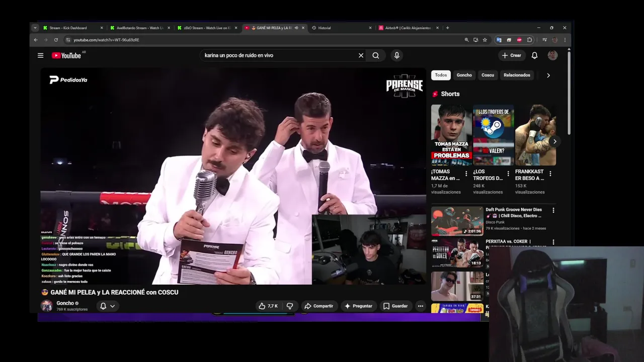Open options for LOS TROFEOS short
644x362 pixels.
(x=508, y=173)
